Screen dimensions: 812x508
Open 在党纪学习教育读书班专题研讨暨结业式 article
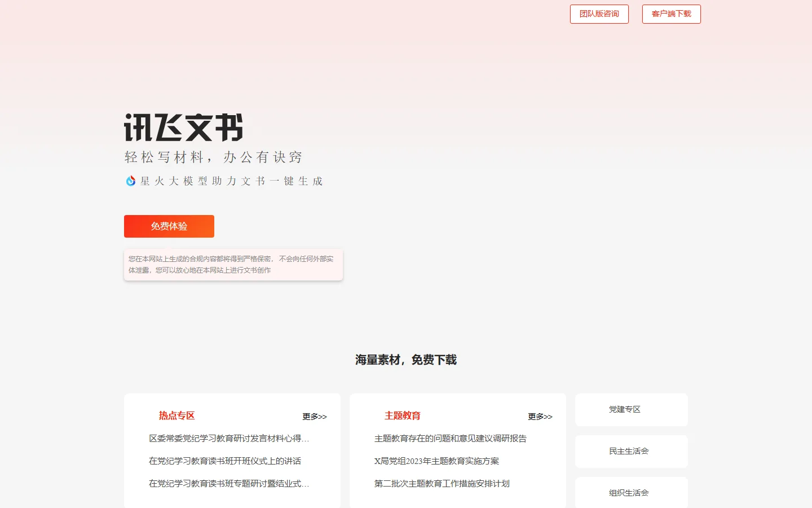coord(229,484)
